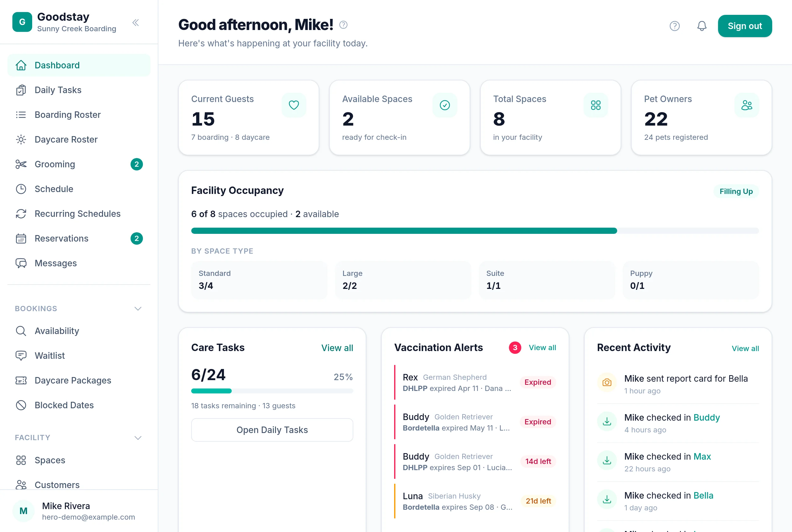792x532 pixels.
Task: Click the Goodstay logo badge
Action: (22, 22)
